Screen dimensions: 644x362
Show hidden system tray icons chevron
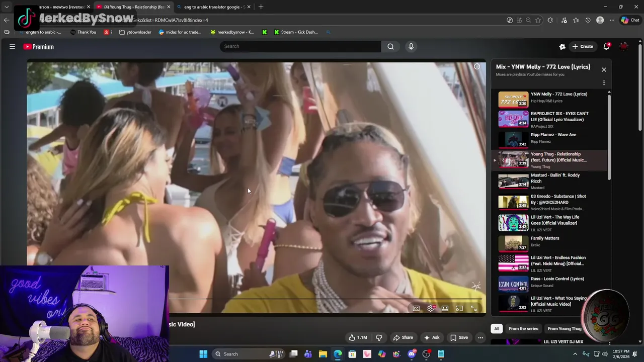pyautogui.click(x=575, y=354)
